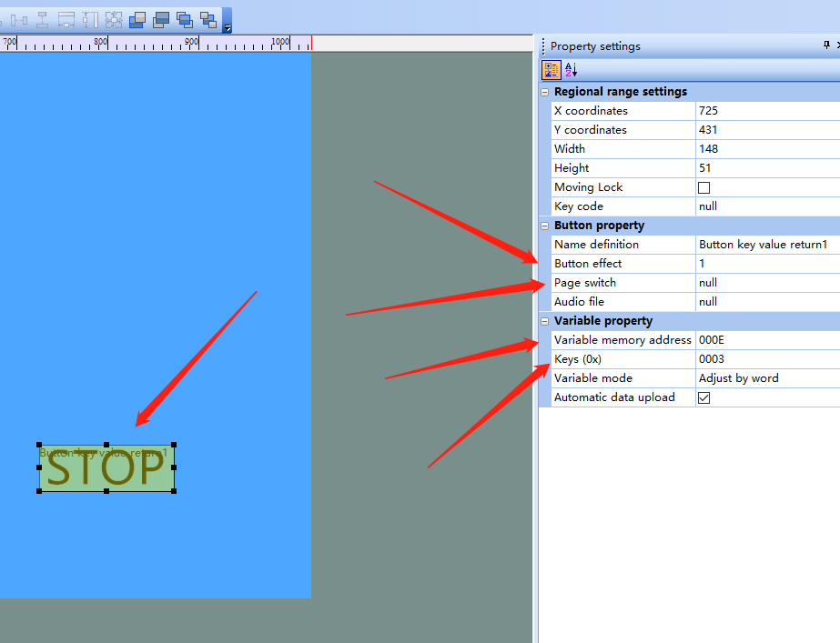The image size is (840, 643).
Task: Select the STOP button on canvas
Action: point(106,468)
